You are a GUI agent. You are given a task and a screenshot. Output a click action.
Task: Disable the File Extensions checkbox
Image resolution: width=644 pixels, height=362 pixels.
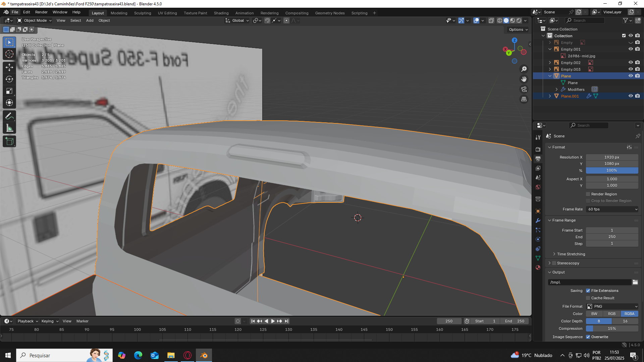[588, 291]
